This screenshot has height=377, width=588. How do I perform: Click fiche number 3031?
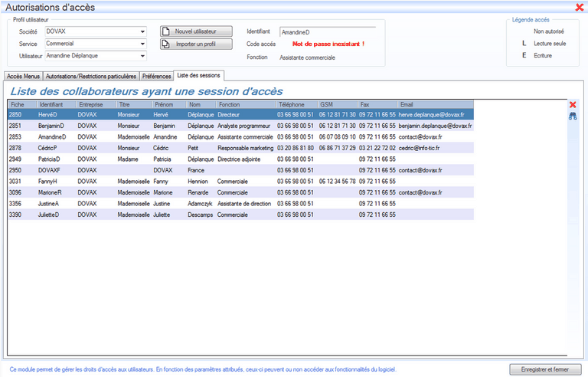pyautogui.click(x=15, y=182)
